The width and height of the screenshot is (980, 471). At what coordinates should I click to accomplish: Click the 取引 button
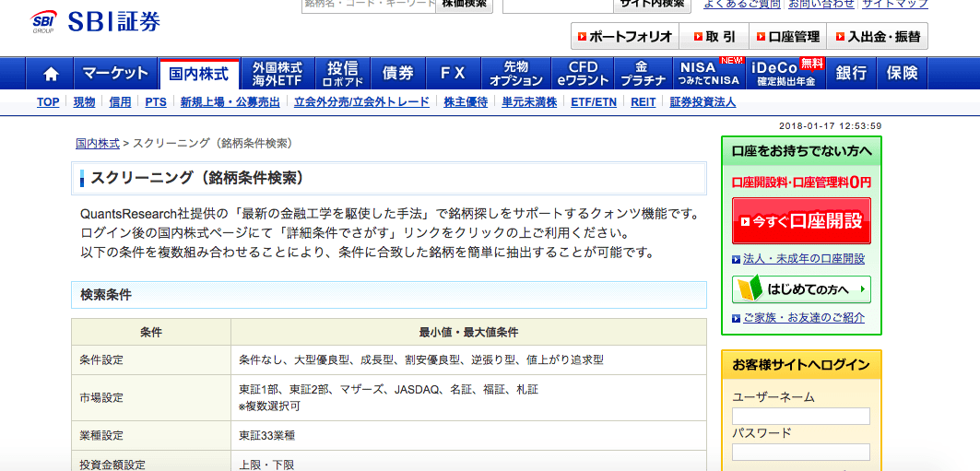pyautogui.click(x=714, y=36)
